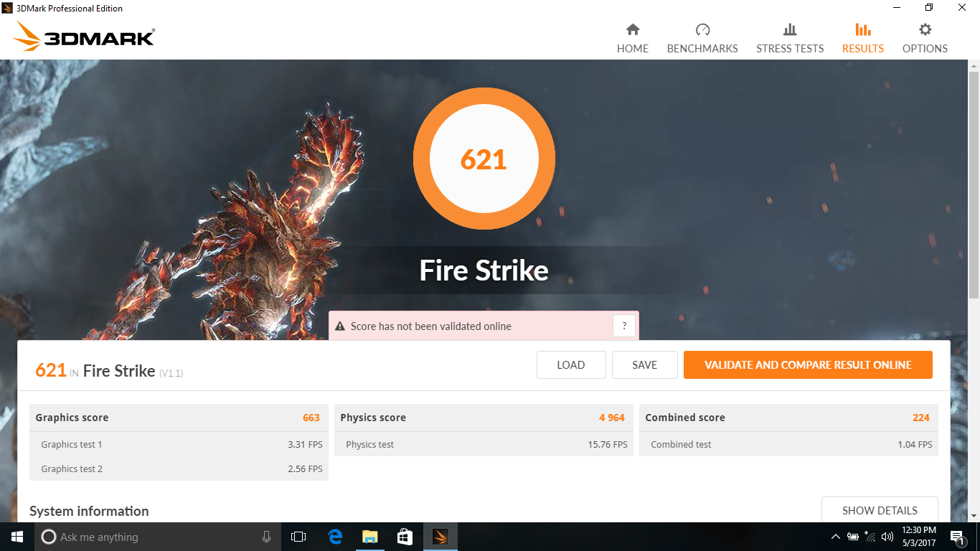Viewport: 980px width, 551px height.
Task: Click the Combined score value 224
Action: tap(921, 418)
